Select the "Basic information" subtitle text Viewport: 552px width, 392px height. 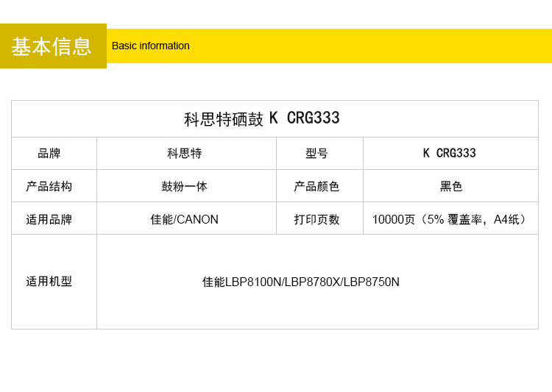[x=150, y=46]
